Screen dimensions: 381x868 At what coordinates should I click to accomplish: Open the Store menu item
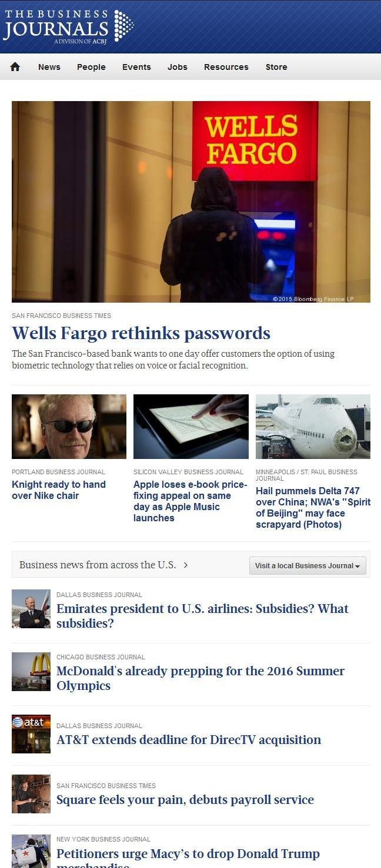click(276, 67)
